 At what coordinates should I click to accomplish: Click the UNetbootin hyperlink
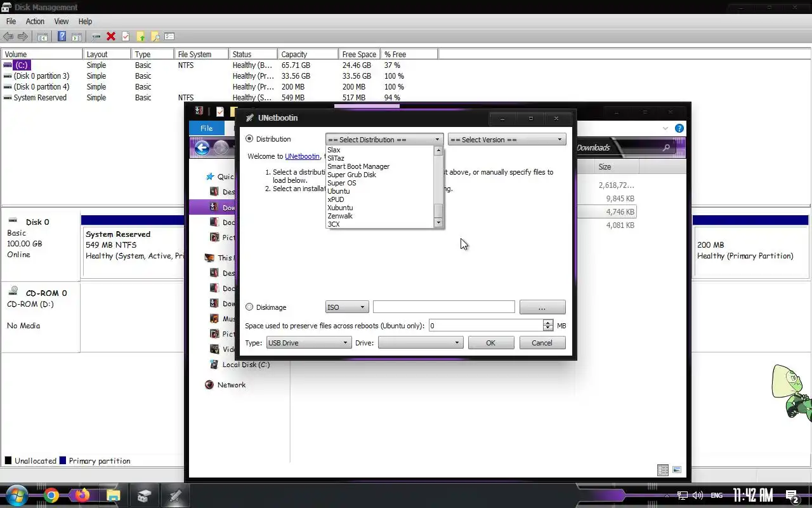coord(302,156)
